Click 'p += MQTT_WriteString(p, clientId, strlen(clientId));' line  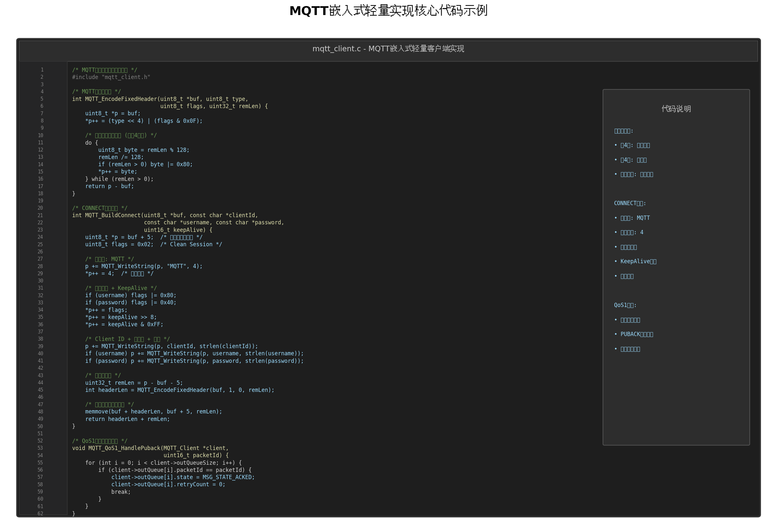[171, 346]
